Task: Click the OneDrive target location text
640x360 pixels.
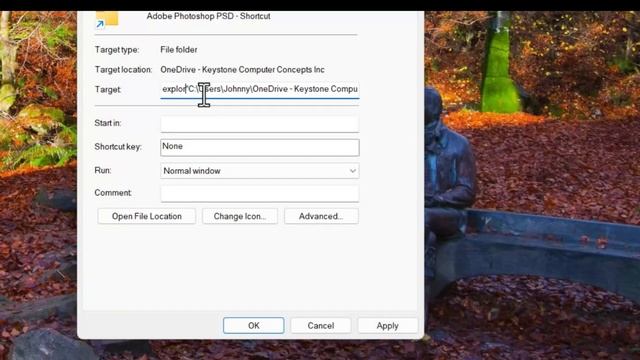Action: [242, 69]
